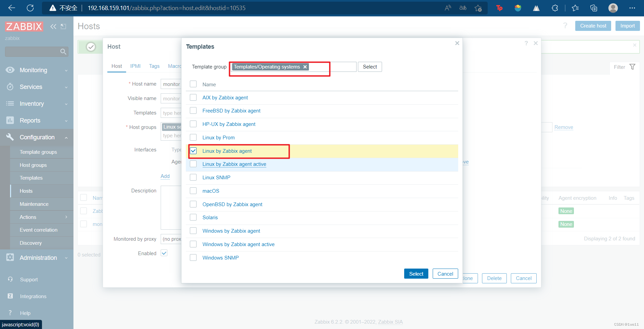The width and height of the screenshot is (644, 329).
Task: Check Linux SNMP checkbox
Action: pyautogui.click(x=193, y=177)
